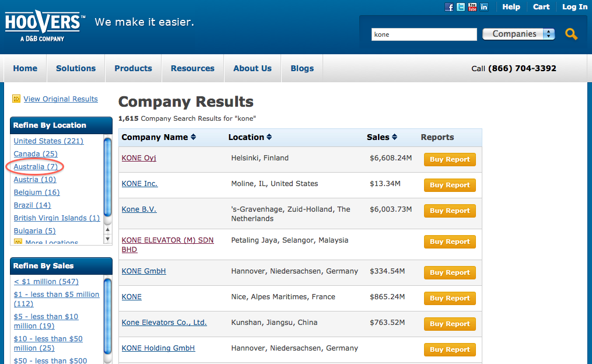592x364 pixels.
Task: Open the KONE GmbH company link
Action: pyautogui.click(x=144, y=271)
